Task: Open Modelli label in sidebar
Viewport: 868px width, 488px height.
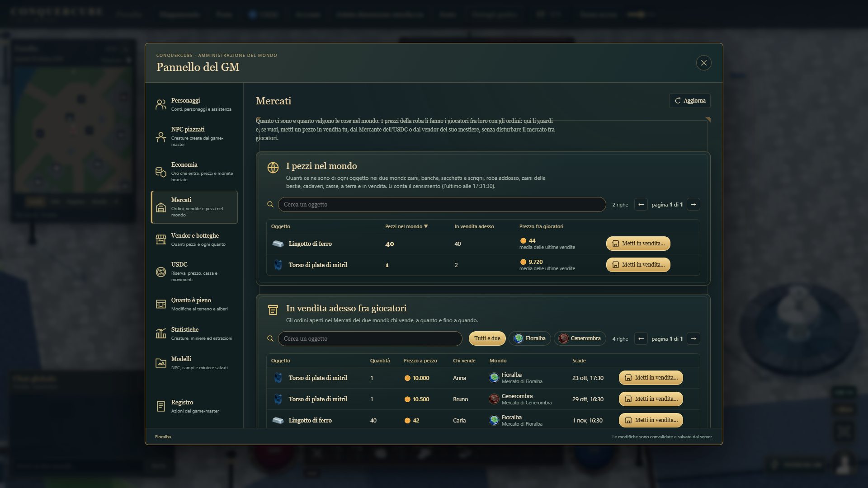Action: pyautogui.click(x=181, y=359)
